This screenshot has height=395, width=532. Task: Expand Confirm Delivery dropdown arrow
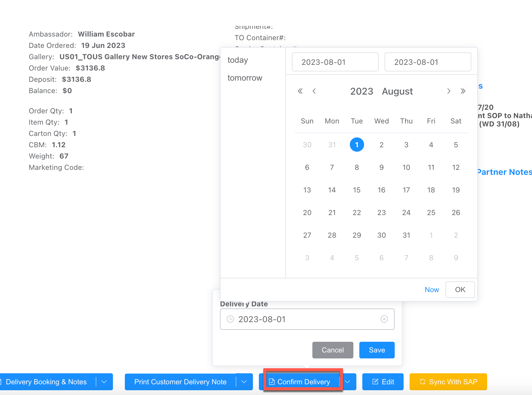(347, 382)
